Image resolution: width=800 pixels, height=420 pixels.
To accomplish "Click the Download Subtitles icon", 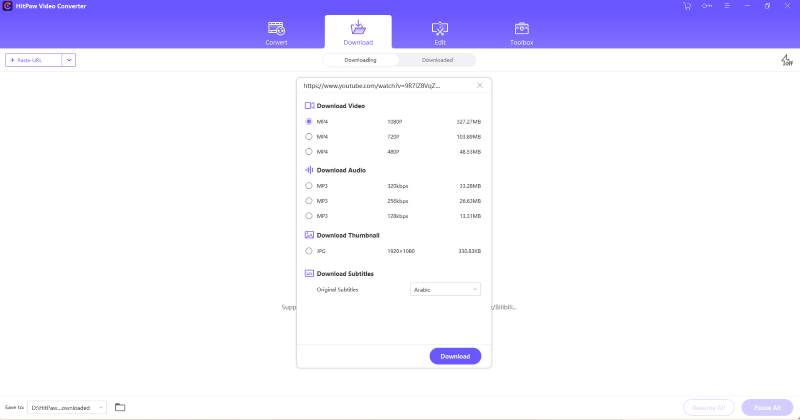I will (x=309, y=274).
